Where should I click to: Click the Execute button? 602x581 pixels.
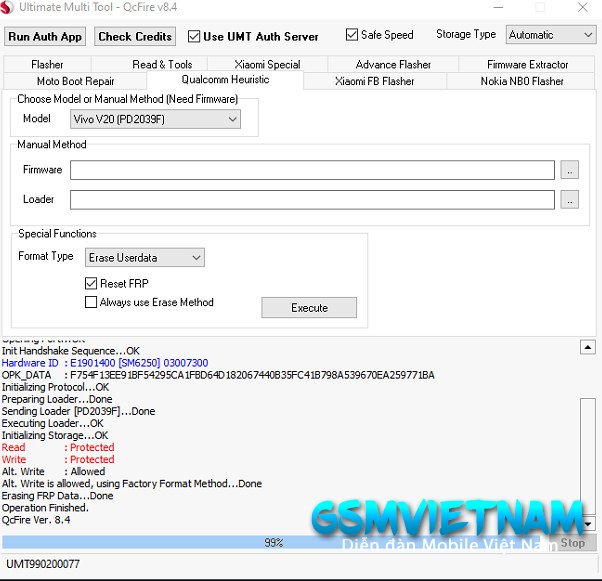pyautogui.click(x=309, y=308)
